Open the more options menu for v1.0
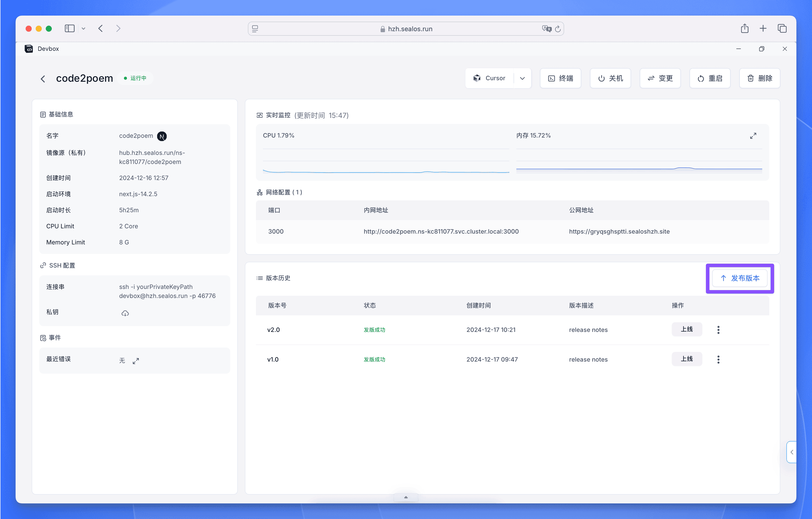This screenshot has width=812, height=519. pos(718,360)
